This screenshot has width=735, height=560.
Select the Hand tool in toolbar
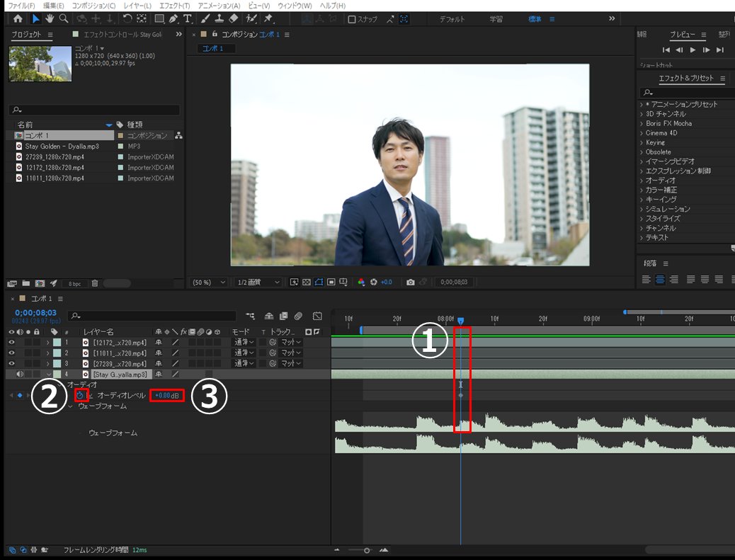pyautogui.click(x=50, y=19)
